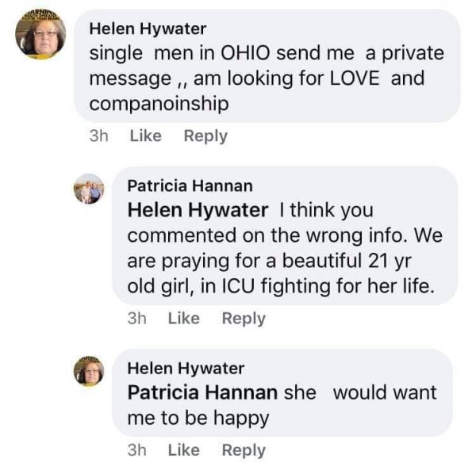Click Helen Hywater's avatar on her bottom reply
The image size is (476, 474).
(x=89, y=371)
